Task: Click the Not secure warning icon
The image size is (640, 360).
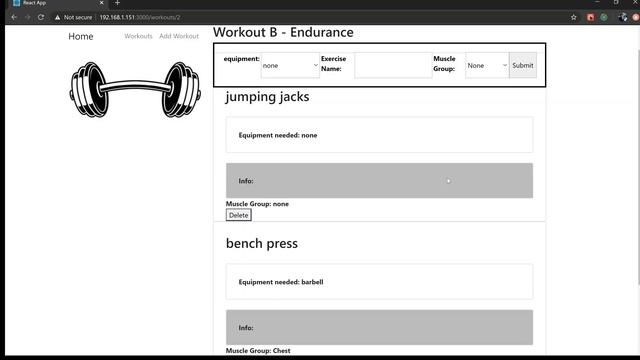Action: (57, 17)
